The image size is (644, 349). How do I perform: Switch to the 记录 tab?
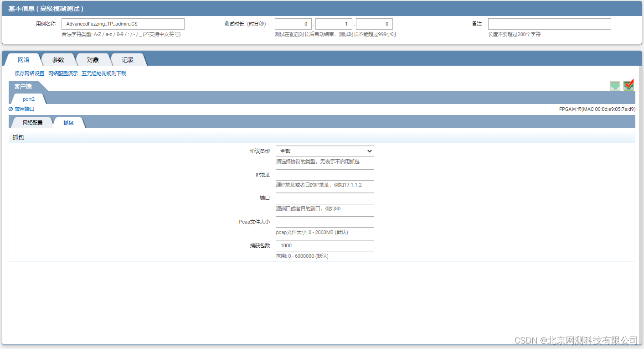(128, 60)
